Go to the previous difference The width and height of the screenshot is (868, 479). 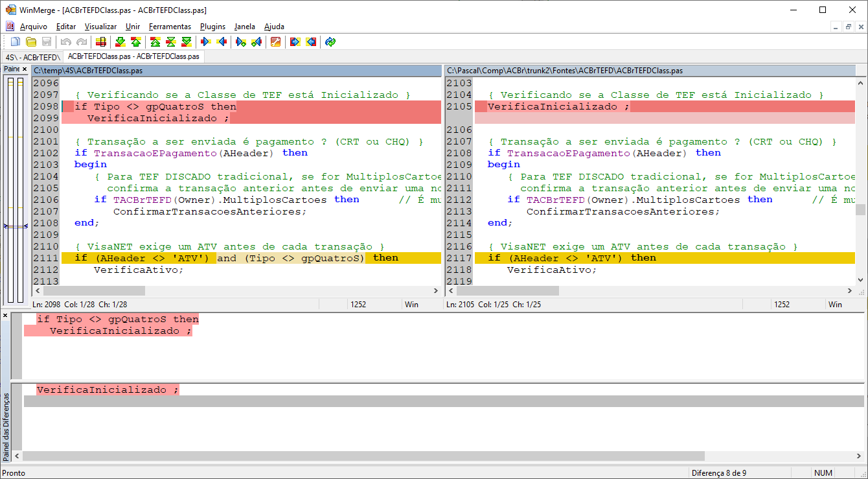[135, 42]
